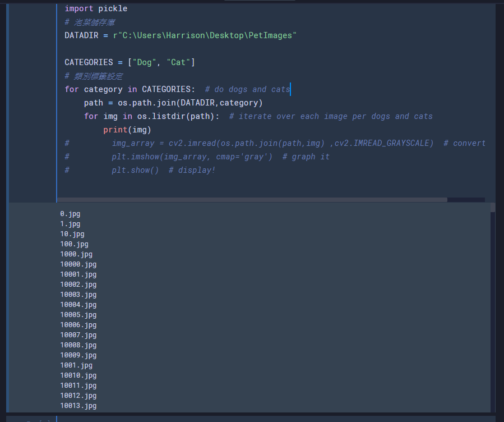The height and width of the screenshot is (422, 504).
Task: Click output line 10007.jpg
Action: tap(78, 335)
